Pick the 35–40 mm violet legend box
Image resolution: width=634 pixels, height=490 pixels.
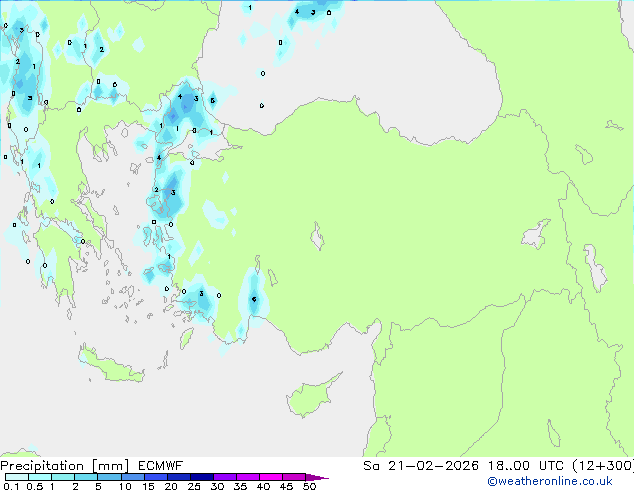pos(247,477)
